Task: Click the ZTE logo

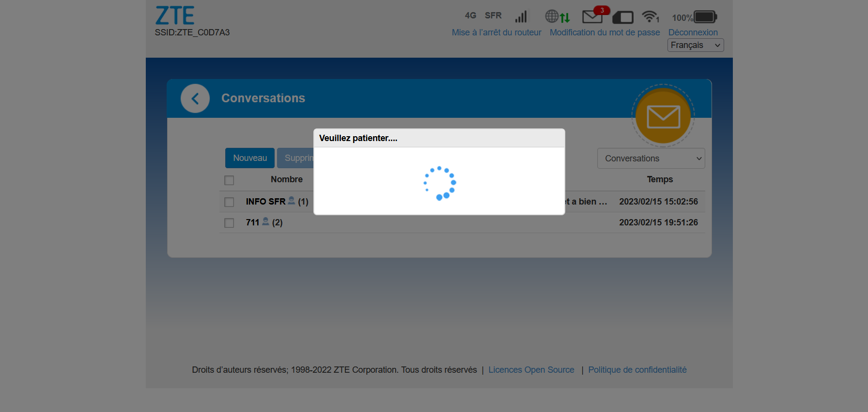Action: click(x=175, y=16)
